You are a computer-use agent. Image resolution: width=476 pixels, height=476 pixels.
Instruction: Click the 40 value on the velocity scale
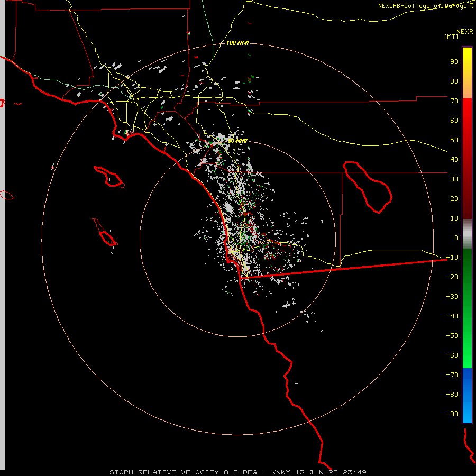point(454,159)
